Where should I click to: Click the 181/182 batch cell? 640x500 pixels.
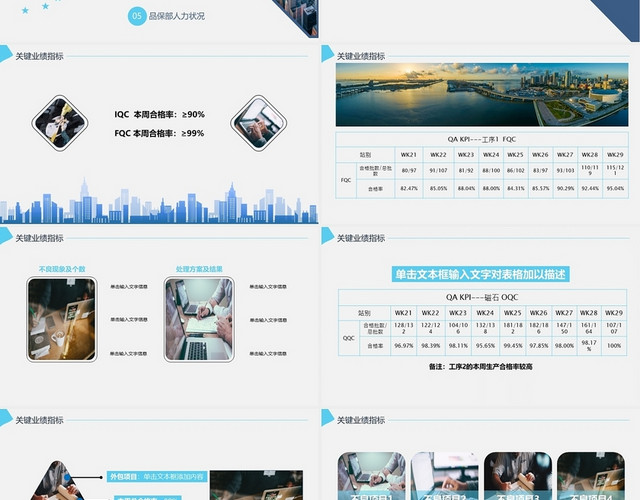click(x=513, y=328)
